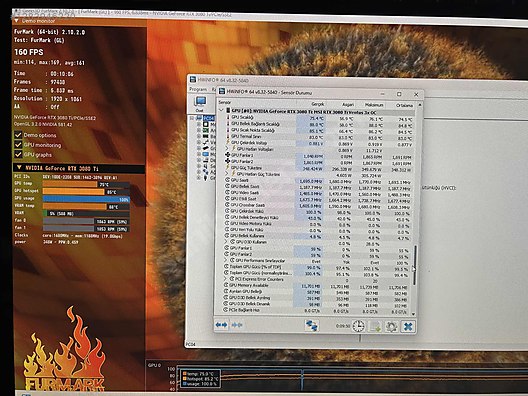The image size is (528, 396).
Task: Click the GPU chip icon in sensor header row
Action: (228, 111)
